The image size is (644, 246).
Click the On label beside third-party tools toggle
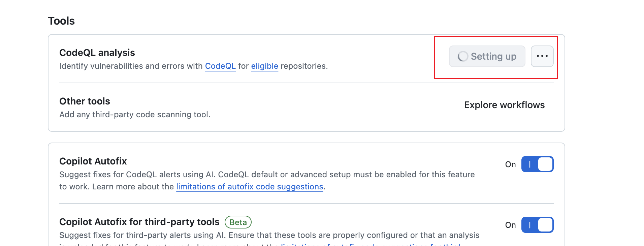tap(510, 225)
